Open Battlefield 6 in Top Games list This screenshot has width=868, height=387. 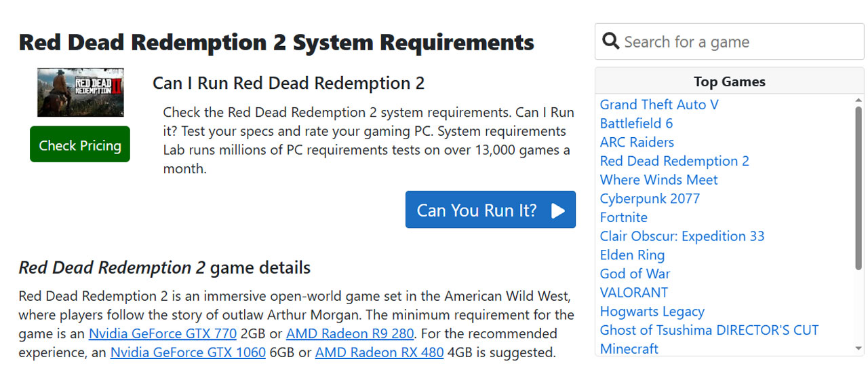(x=636, y=124)
